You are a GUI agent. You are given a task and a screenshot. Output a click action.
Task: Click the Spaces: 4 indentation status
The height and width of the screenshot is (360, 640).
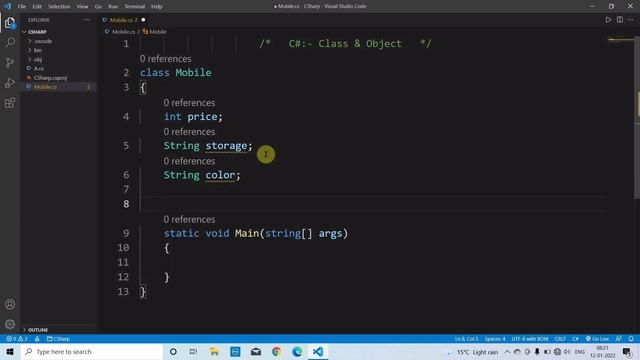tap(495, 339)
